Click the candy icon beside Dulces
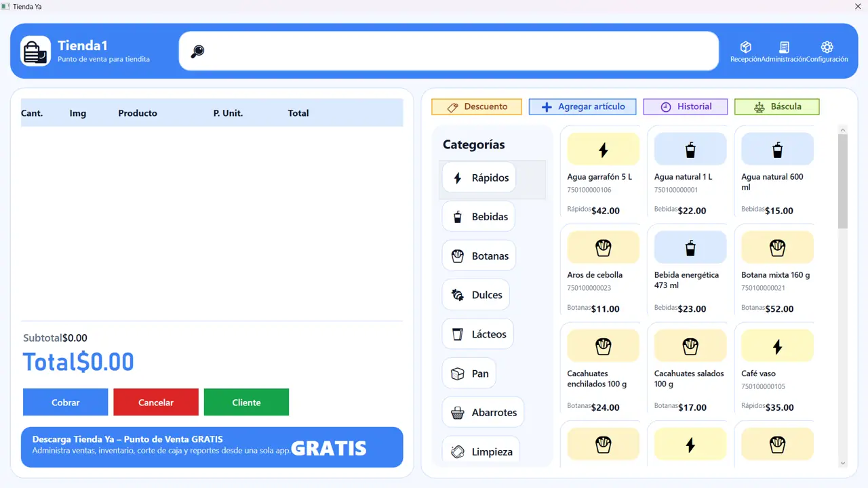 coord(458,295)
